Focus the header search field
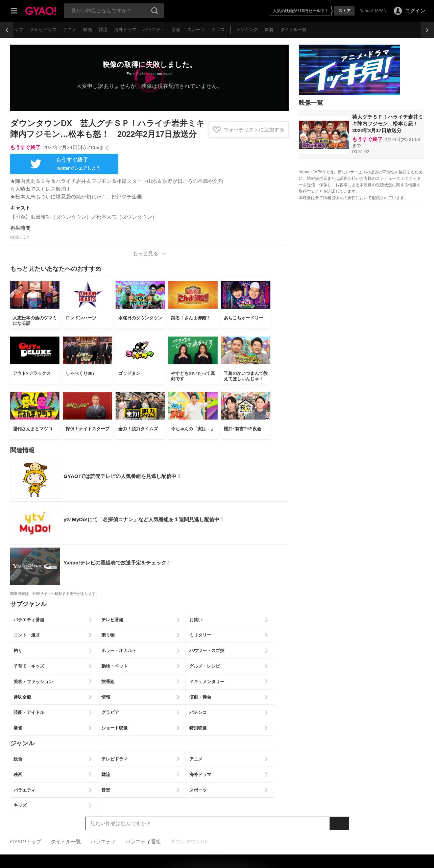The image size is (434, 868). click(107, 11)
